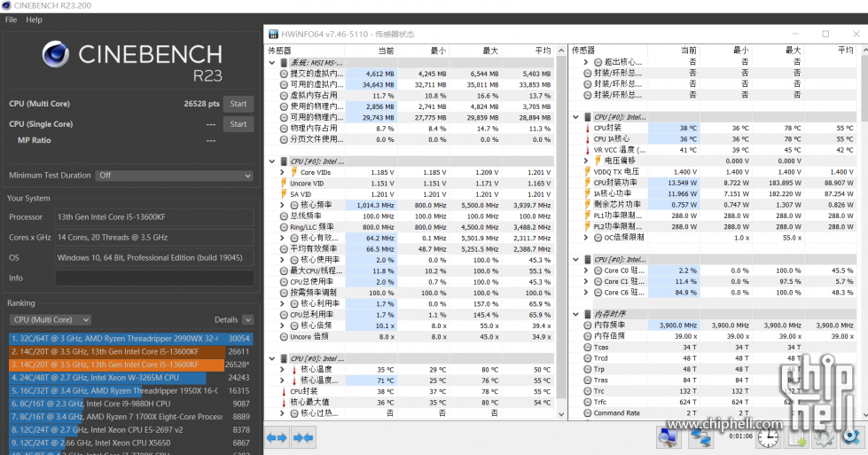Image resolution: width=868 pixels, height=455 pixels.
Task: Open HWiNFO settings gear icon
Action: click(x=824, y=438)
